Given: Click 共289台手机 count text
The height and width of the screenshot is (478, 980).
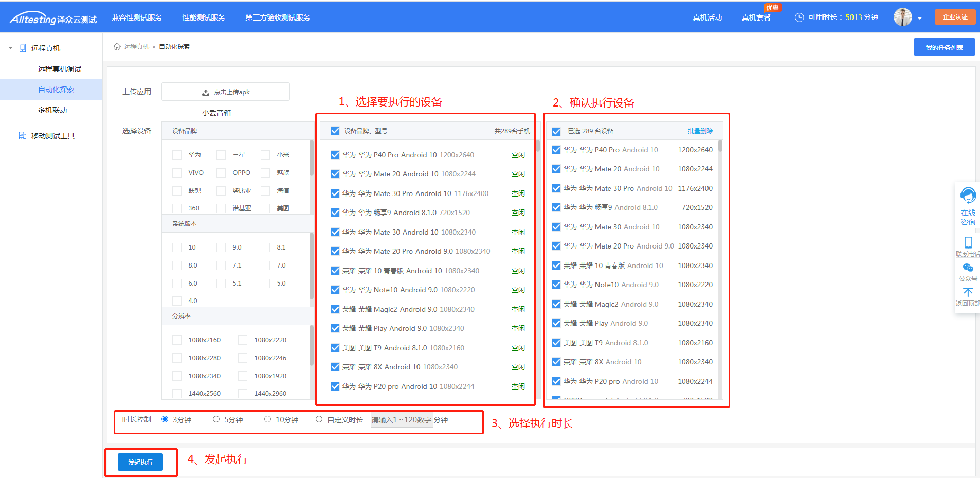Looking at the screenshot, I should click(x=512, y=131).
